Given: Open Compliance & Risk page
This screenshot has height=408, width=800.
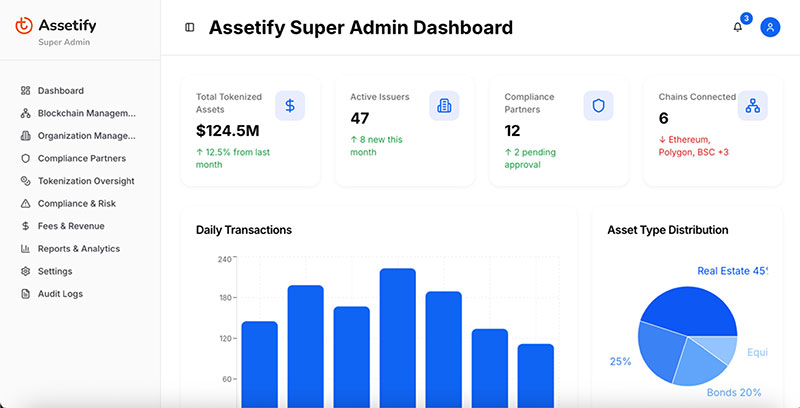Looking at the screenshot, I should [x=76, y=203].
